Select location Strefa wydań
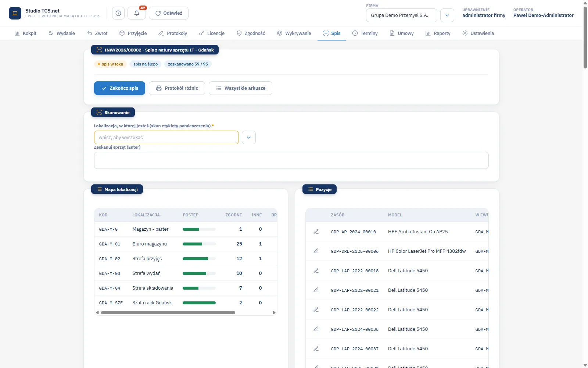 186,273
